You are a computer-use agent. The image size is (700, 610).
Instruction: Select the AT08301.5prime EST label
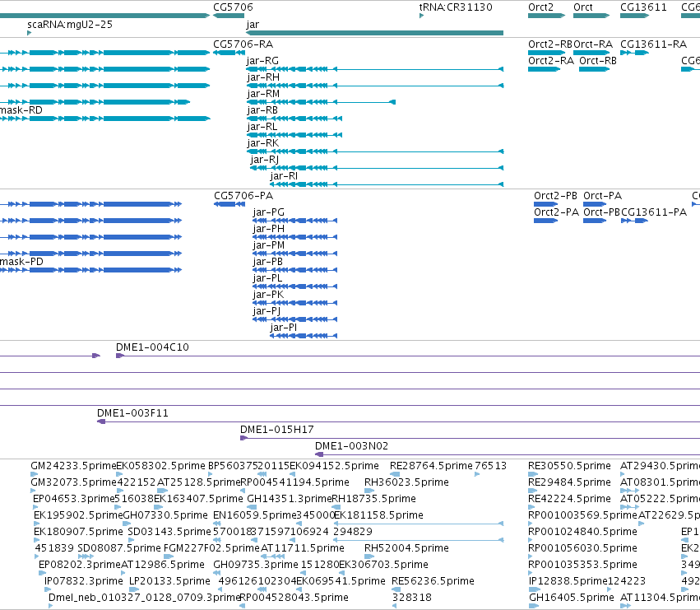pos(660,482)
